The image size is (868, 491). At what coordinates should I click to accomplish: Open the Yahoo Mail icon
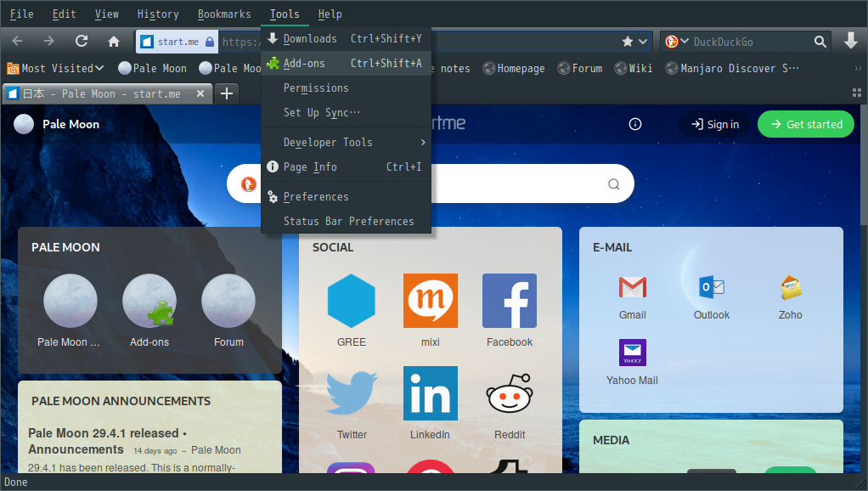click(x=632, y=353)
